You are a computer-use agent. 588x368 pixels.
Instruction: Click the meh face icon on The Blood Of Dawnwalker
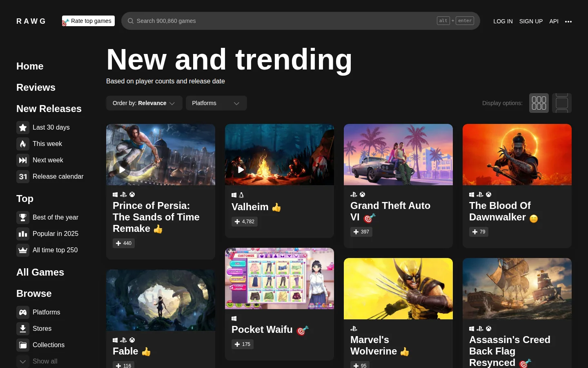pos(534,219)
